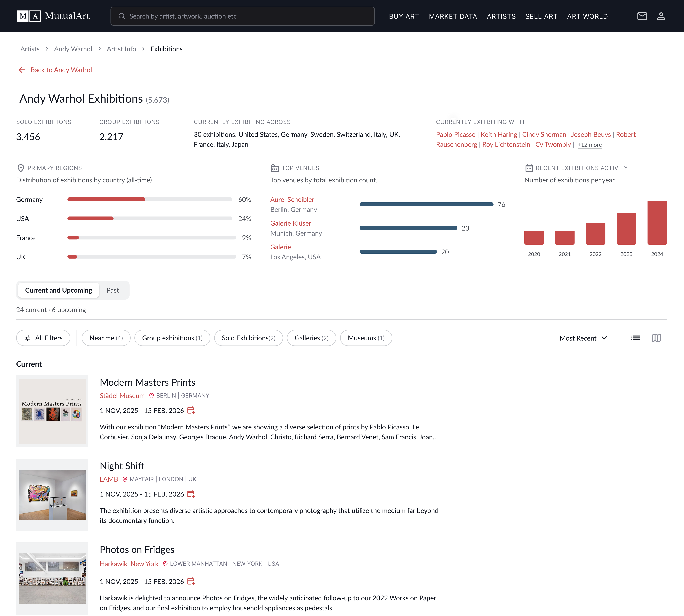
Task: Open Harkawik, New York link
Action: coord(129,564)
